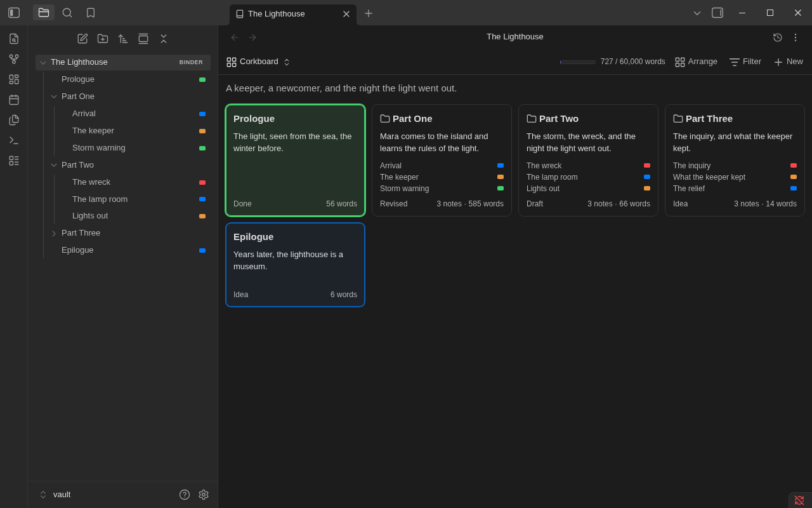Screen dimensions: 812x508
Task: Open the bookmarks pane icon
Action: (91, 13)
